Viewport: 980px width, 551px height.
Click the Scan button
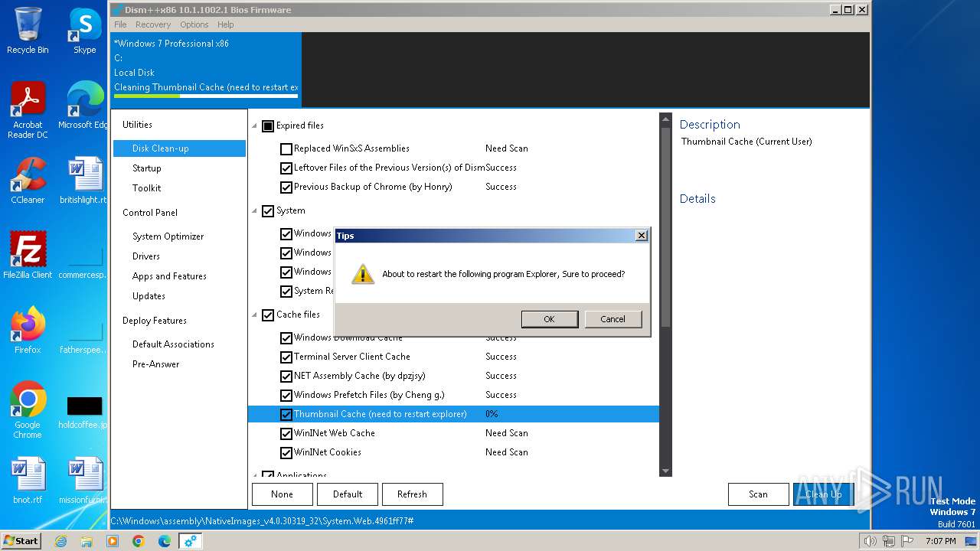[x=758, y=494]
